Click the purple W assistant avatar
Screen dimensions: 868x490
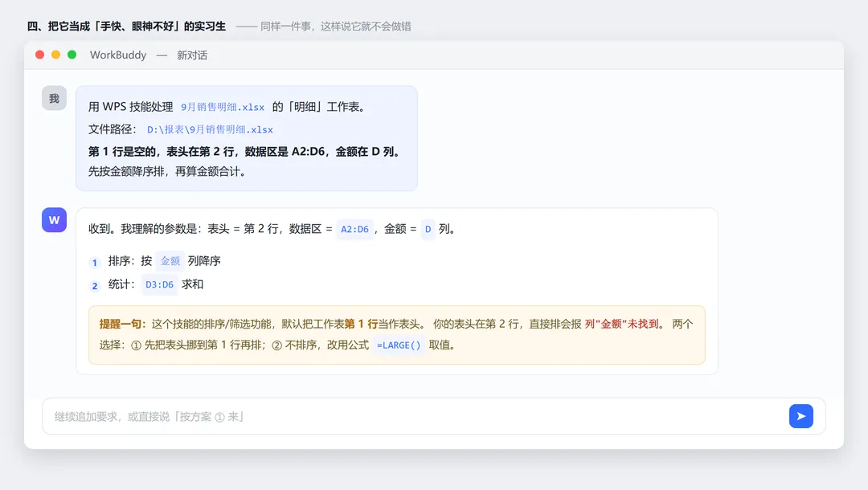point(55,220)
